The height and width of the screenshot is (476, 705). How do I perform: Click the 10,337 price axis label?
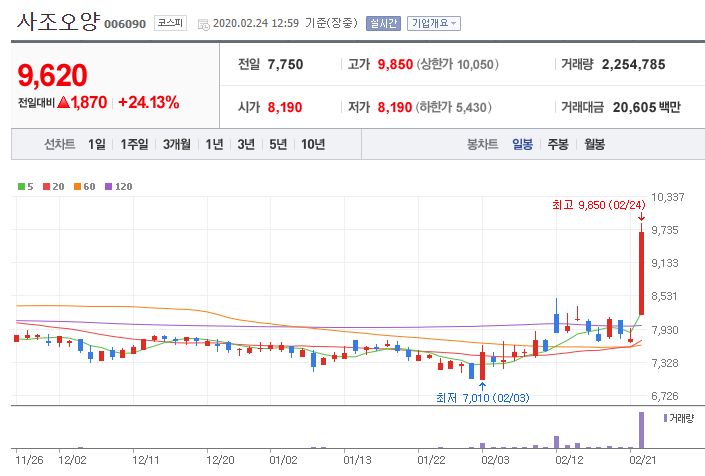[668, 197]
